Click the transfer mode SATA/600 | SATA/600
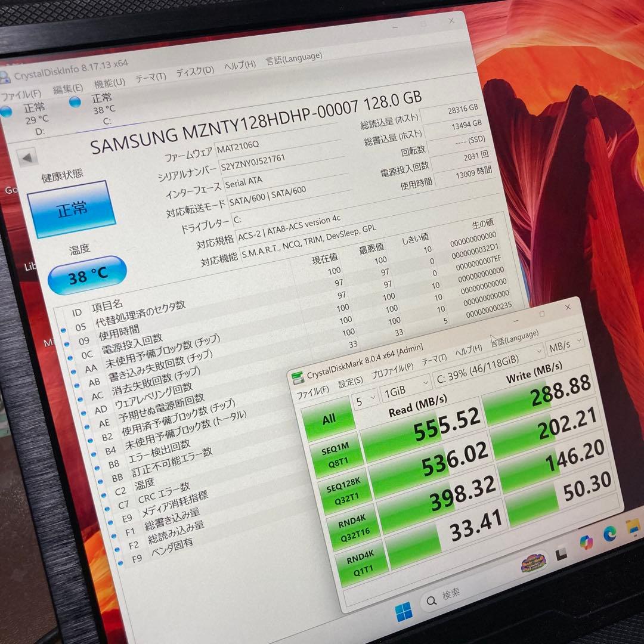This screenshot has height=644, width=644. point(267,196)
